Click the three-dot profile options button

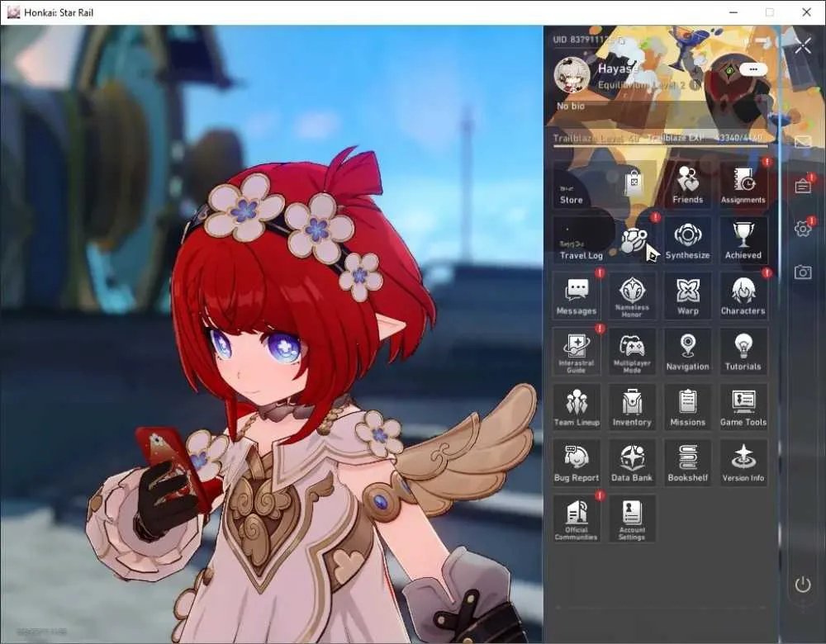[x=753, y=69]
